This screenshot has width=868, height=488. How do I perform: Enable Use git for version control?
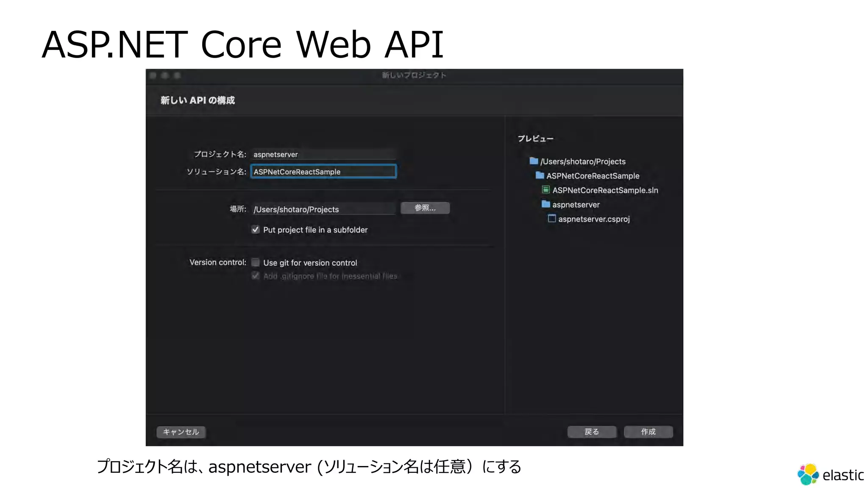[256, 263]
